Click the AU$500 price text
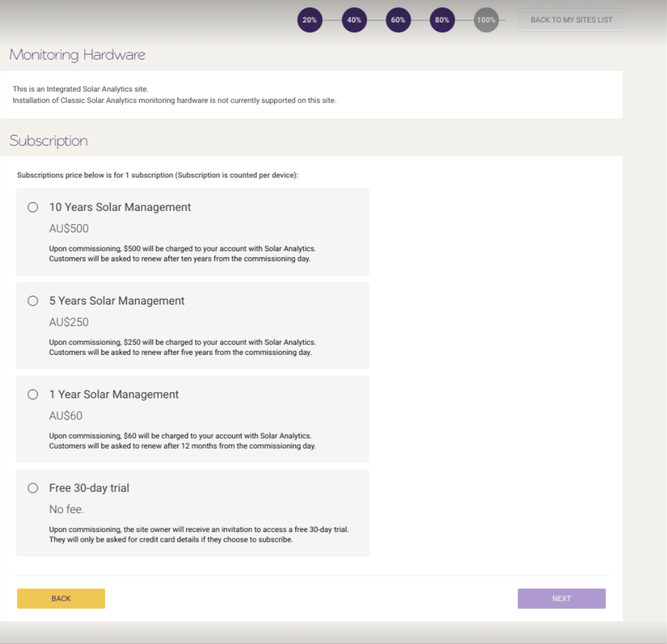 pyautogui.click(x=69, y=229)
